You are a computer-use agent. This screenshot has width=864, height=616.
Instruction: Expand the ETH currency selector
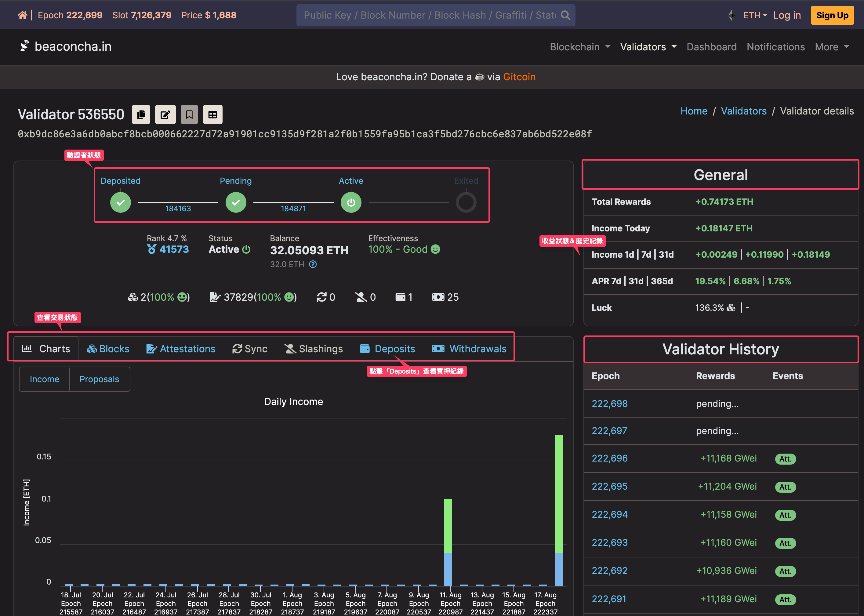[x=755, y=15]
